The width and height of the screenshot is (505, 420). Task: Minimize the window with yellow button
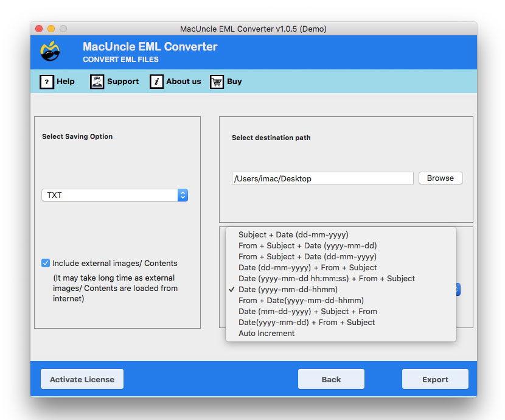(51, 29)
